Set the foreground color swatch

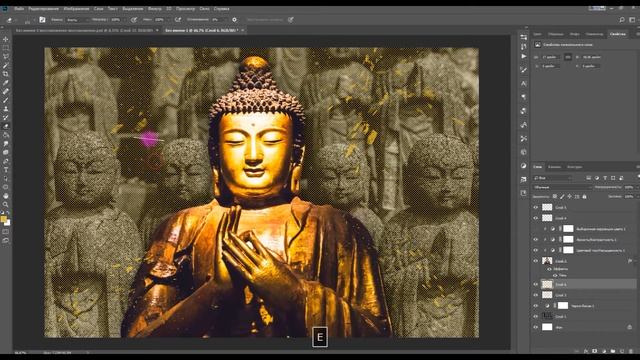coord(4,220)
